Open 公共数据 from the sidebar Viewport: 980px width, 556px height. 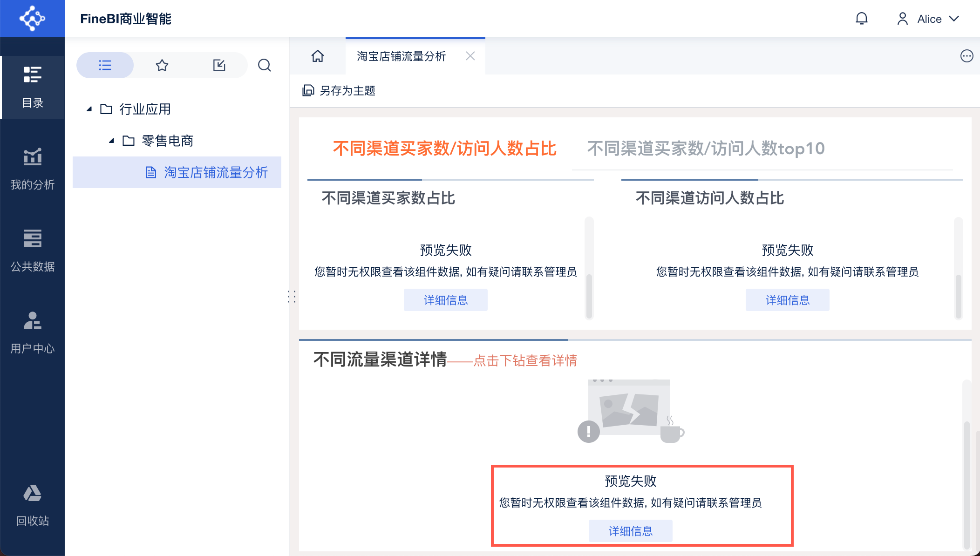click(33, 251)
